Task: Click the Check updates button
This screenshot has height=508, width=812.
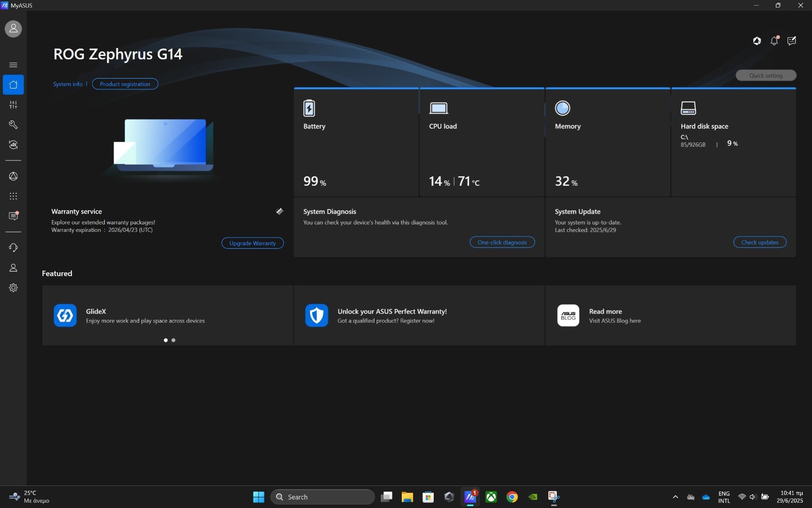Action: click(x=760, y=242)
